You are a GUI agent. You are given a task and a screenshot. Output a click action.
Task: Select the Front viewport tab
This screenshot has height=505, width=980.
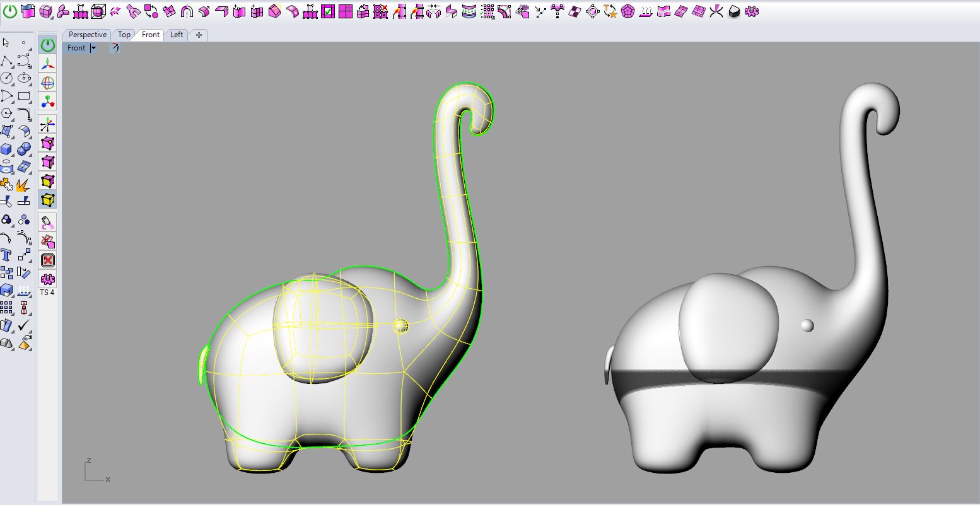(x=151, y=35)
